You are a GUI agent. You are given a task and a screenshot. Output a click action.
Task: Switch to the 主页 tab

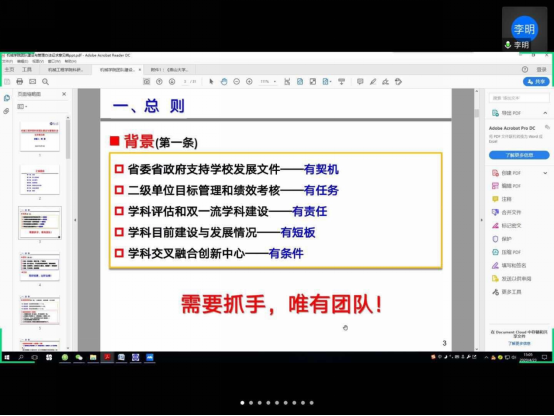(9, 70)
